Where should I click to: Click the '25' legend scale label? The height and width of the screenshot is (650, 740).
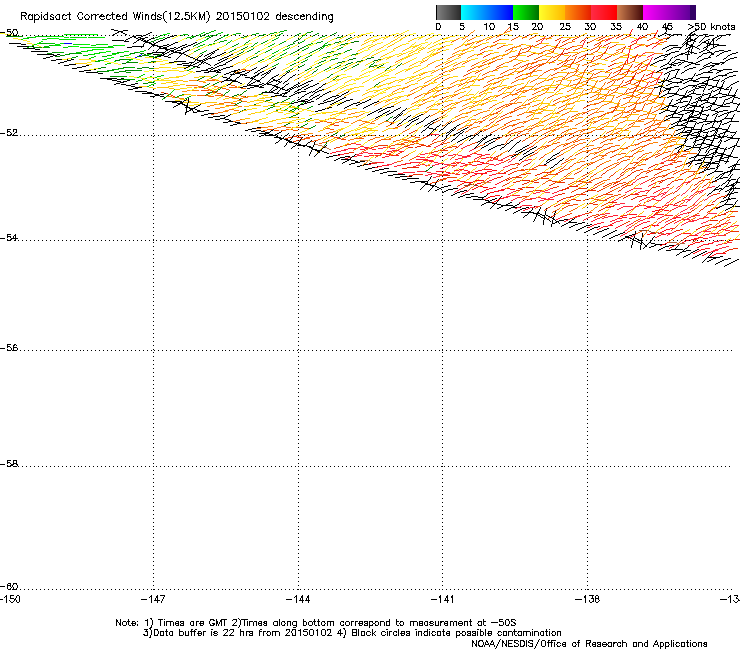tap(565, 27)
